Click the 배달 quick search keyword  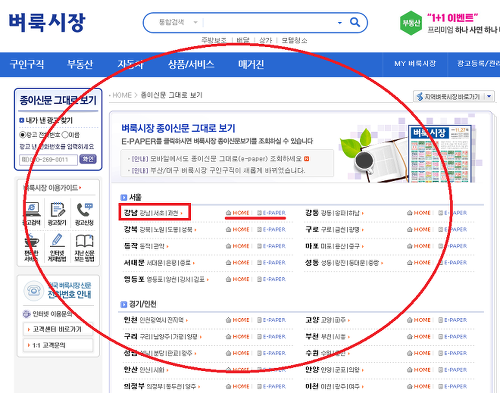[243, 40]
